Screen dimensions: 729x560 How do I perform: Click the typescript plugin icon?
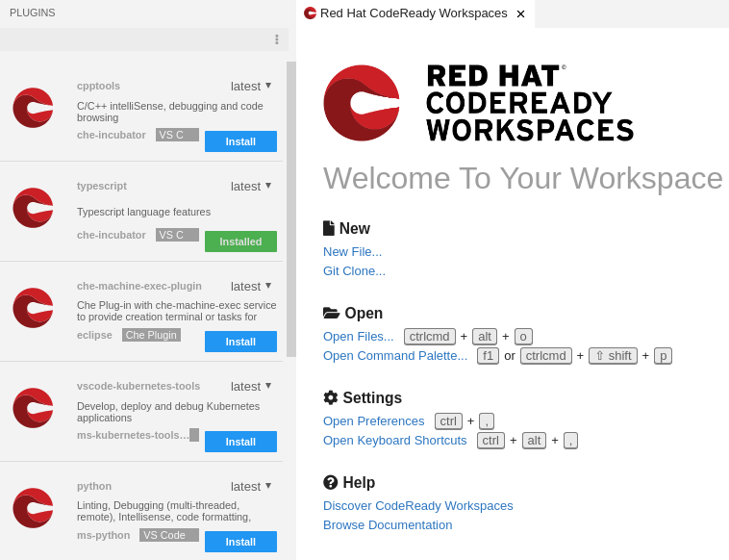coord(33,208)
